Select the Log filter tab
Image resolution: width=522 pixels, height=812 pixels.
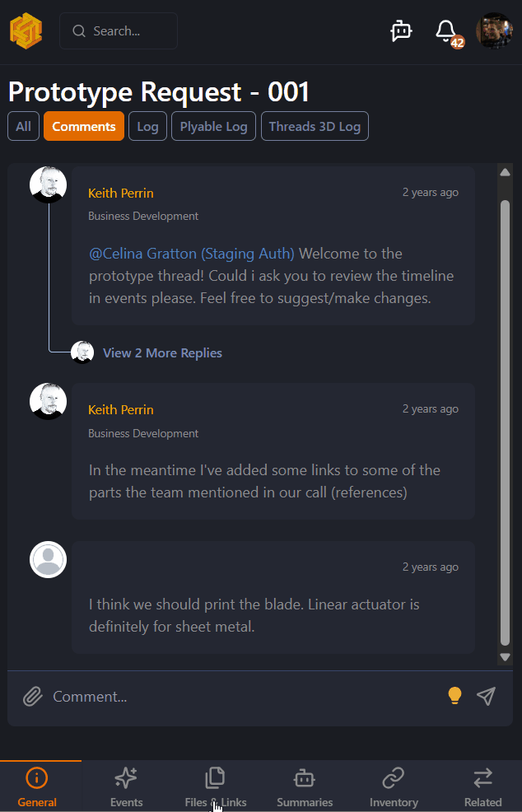147,127
